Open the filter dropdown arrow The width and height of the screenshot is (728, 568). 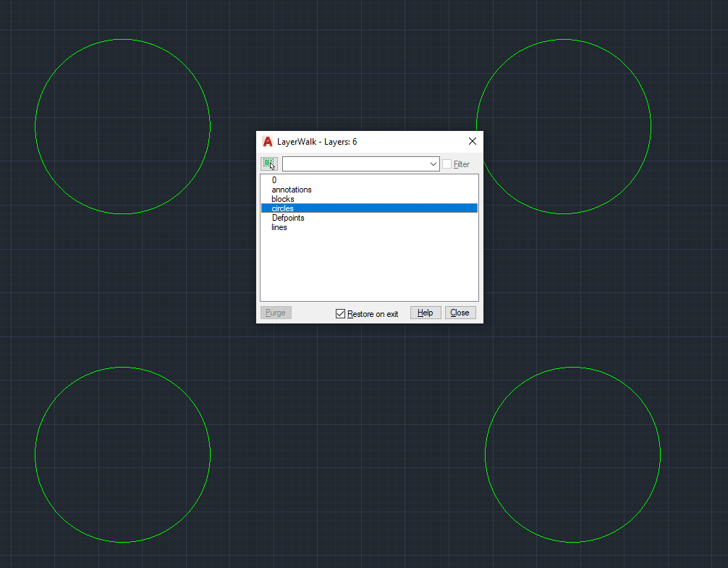(433, 164)
